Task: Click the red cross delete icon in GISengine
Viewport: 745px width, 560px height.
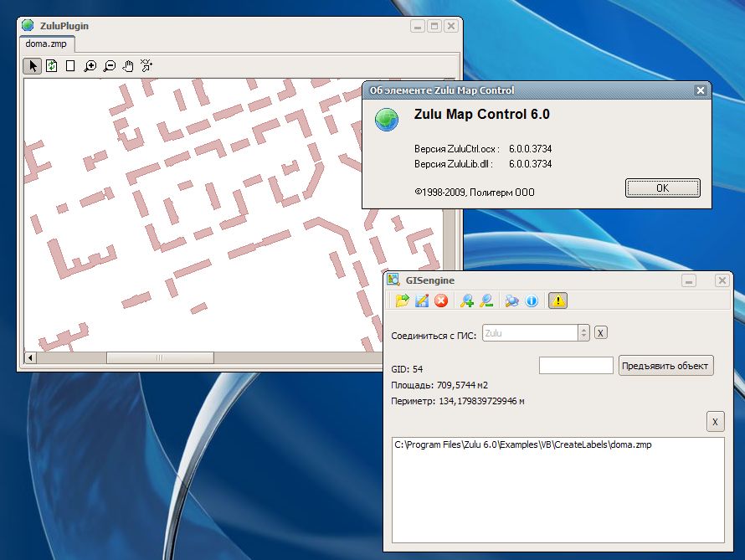Action: (441, 301)
